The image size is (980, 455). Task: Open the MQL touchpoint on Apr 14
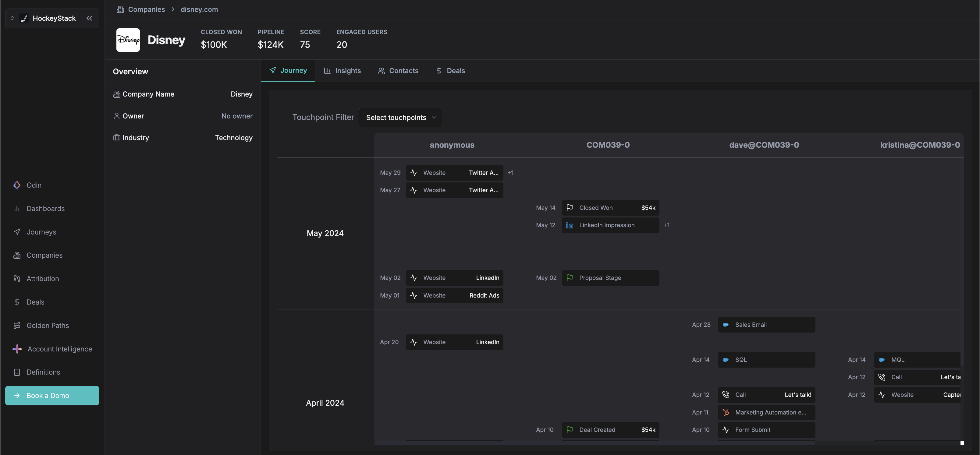917,360
